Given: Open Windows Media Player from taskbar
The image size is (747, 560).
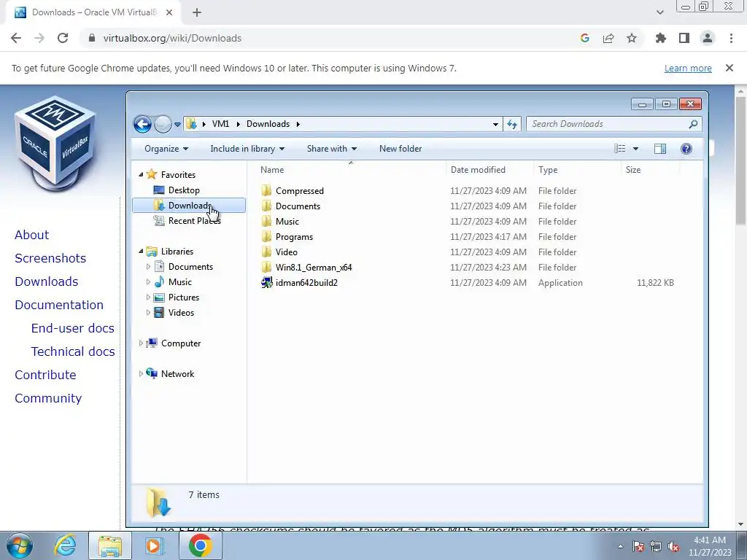Looking at the screenshot, I should (154, 545).
